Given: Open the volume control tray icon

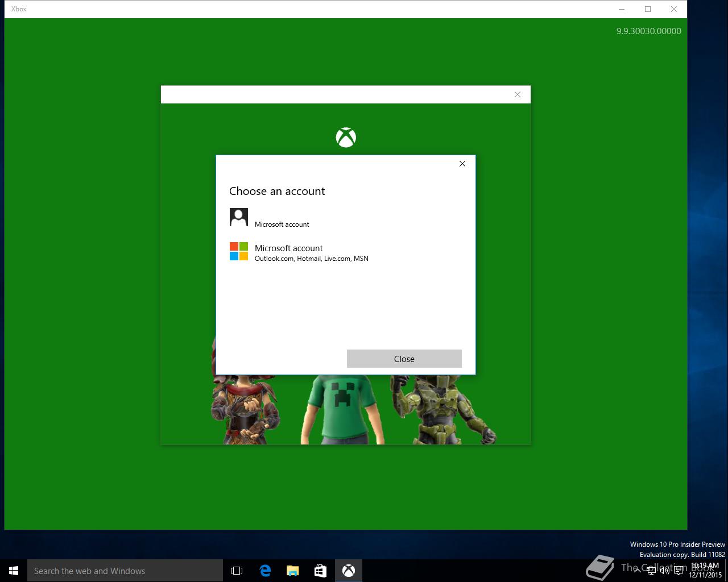Looking at the screenshot, I should [665, 571].
